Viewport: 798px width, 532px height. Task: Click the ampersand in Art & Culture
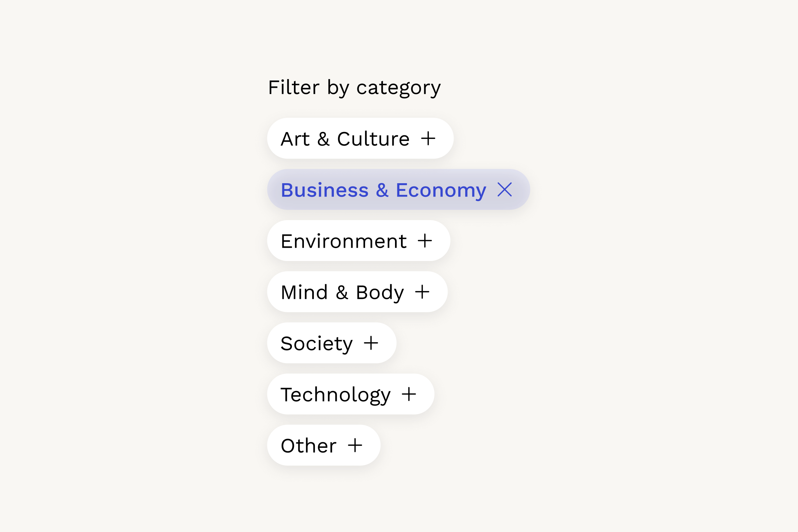click(x=323, y=139)
